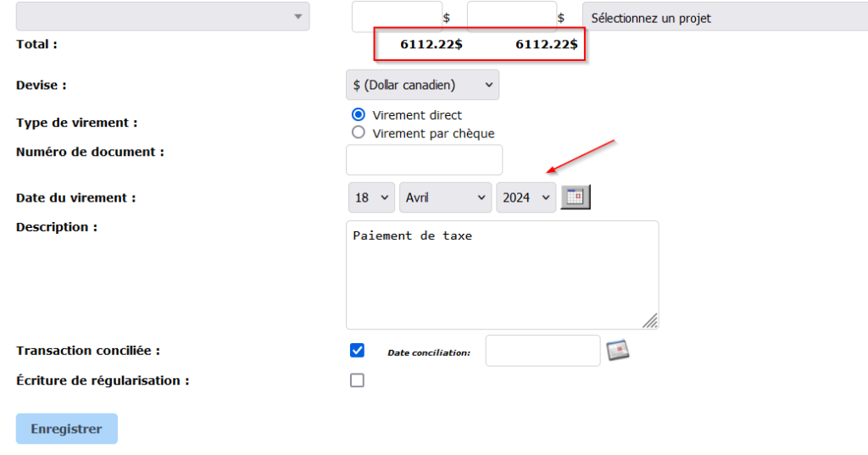Click the Description textarea resize handle
This screenshot has width=868, height=455.
pos(650,320)
